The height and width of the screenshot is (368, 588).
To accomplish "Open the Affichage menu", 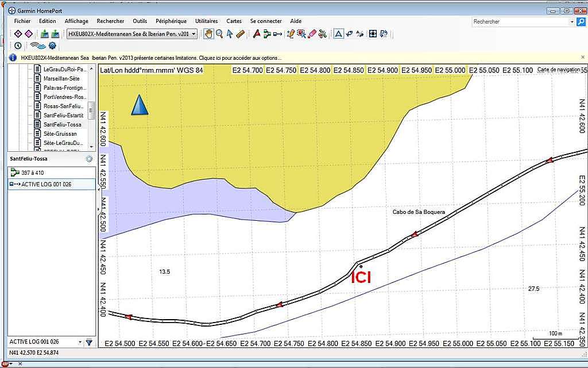I will click(x=76, y=21).
